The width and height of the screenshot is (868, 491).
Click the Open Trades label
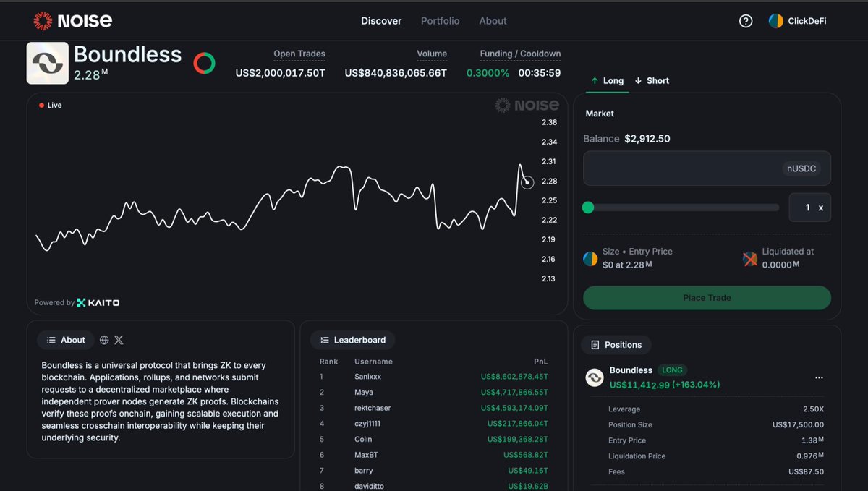click(299, 54)
